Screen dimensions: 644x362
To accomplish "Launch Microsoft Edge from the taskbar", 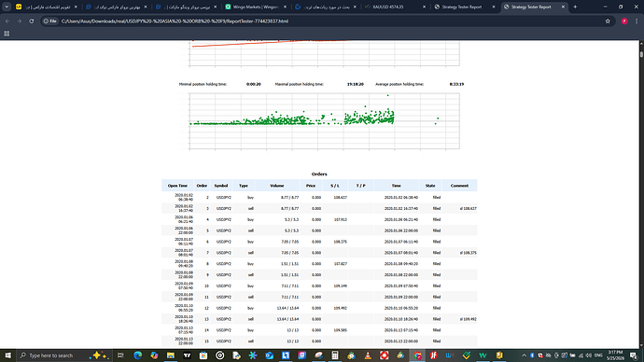I will [x=137, y=355].
